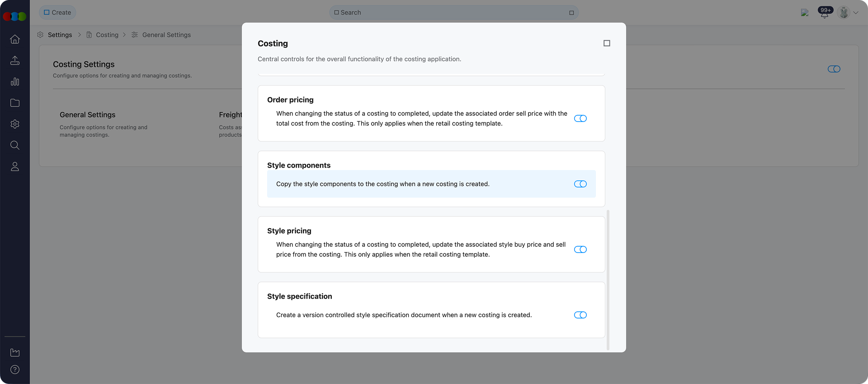The height and width of the screenshot is (384, 868).
Task: Click the document icon before Costing breadcrumb
Action: 89,35
